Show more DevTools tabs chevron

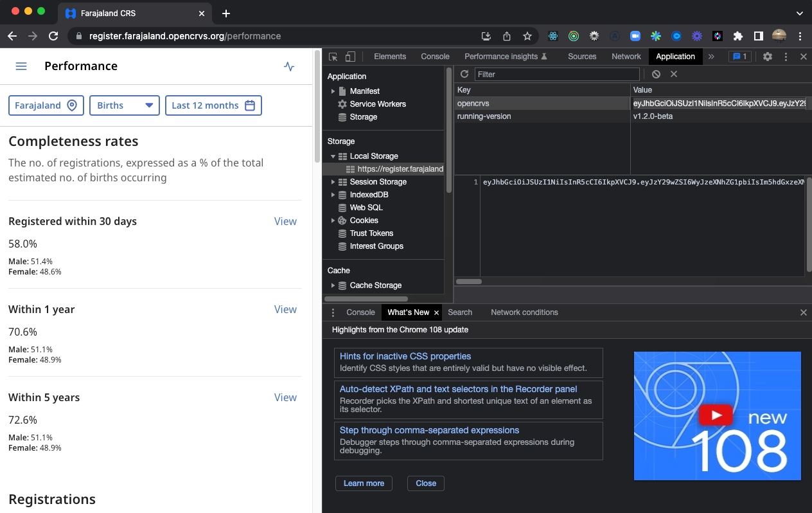pyautogui.click(x=711, y=57)
